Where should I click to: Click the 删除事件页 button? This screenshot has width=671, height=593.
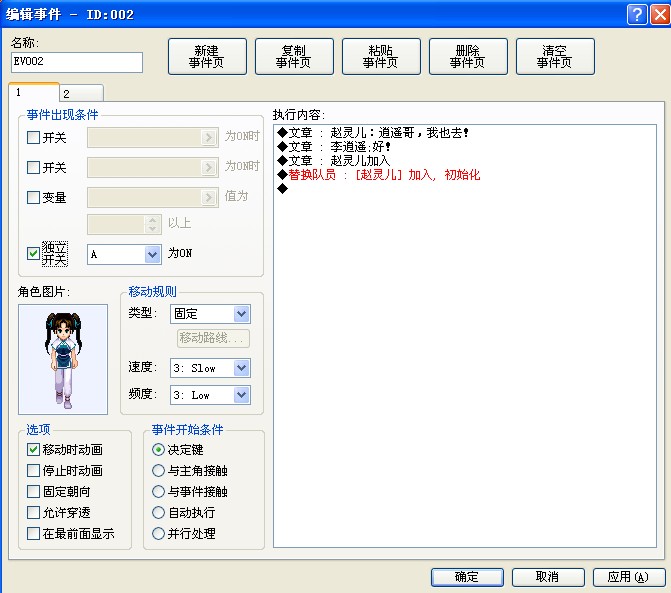tap(468, 56)
